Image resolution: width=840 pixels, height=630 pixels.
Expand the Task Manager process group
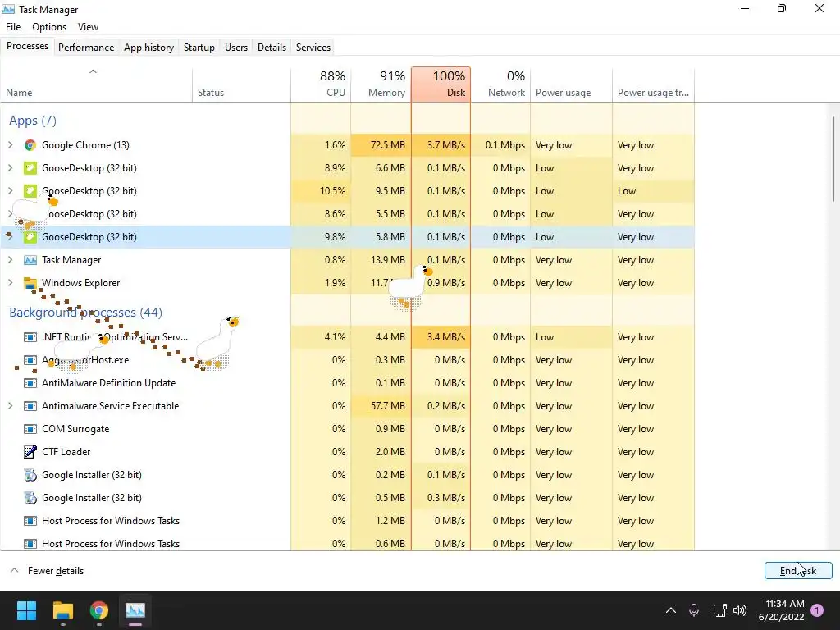(x=10, y=260)
